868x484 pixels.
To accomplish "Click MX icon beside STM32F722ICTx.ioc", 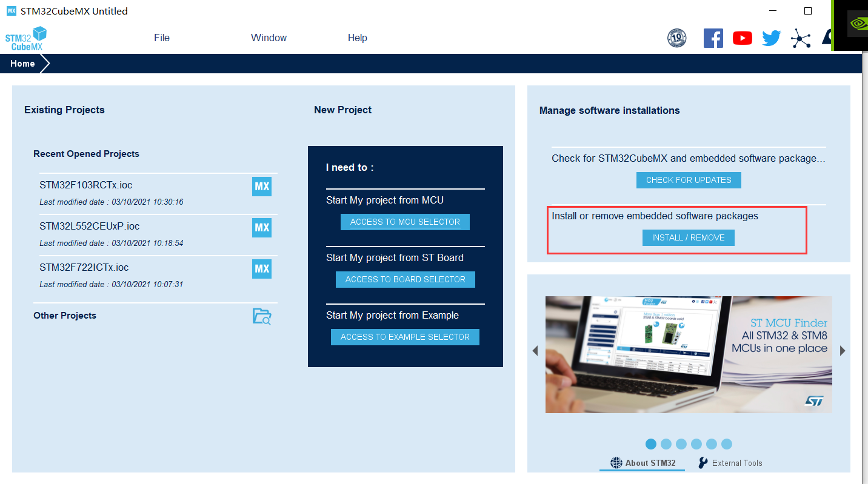I will tap(262, 269).
